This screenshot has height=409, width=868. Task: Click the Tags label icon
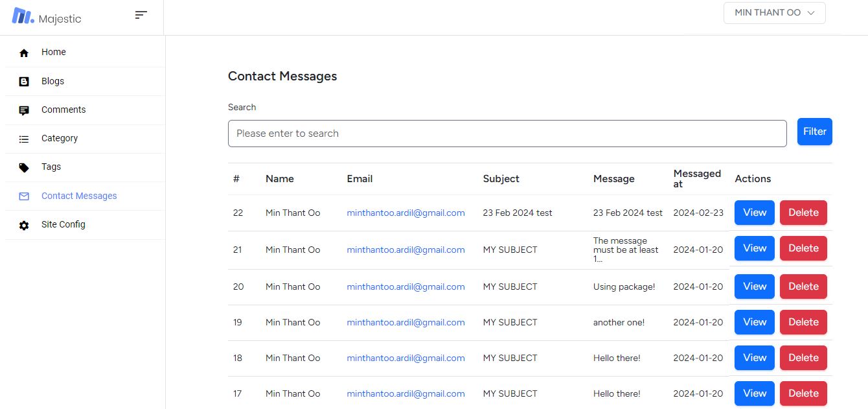[24, 167]
